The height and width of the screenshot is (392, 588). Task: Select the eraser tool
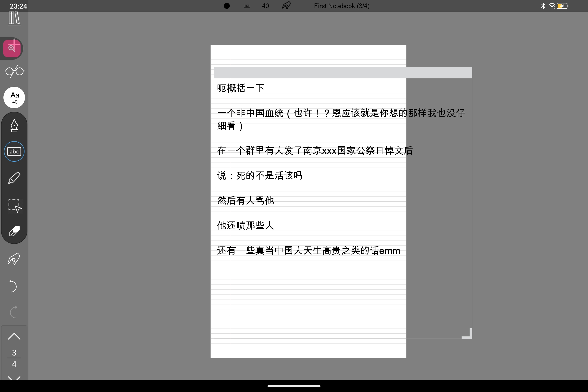pyautogui.click(x=14, y=232)
